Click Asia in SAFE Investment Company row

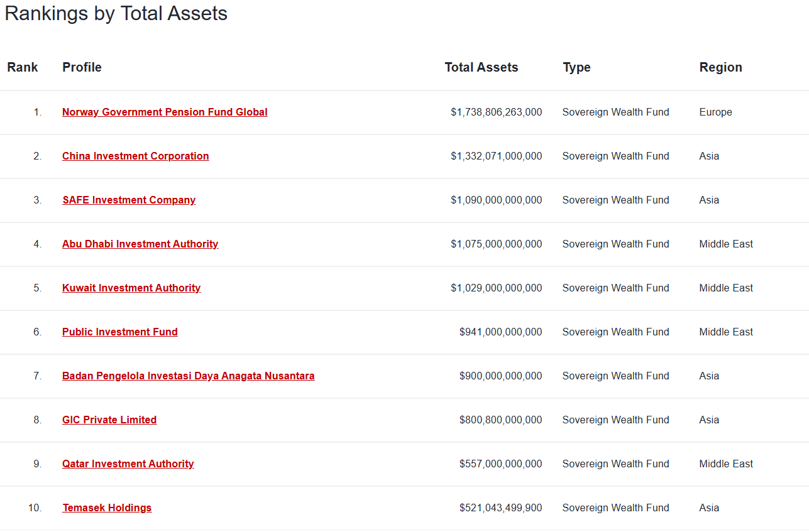[x=709, y=200]
